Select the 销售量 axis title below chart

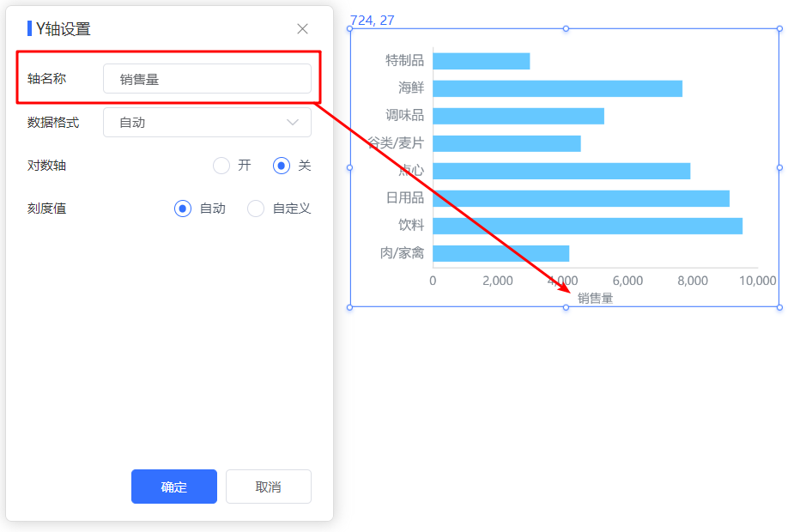point(595,299)
